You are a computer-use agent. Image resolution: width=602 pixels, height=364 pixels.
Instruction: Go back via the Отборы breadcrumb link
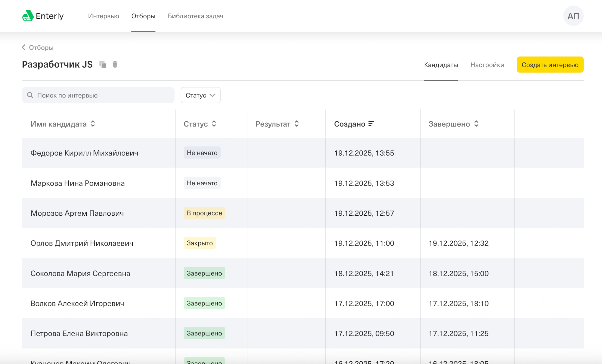(41, 48)
